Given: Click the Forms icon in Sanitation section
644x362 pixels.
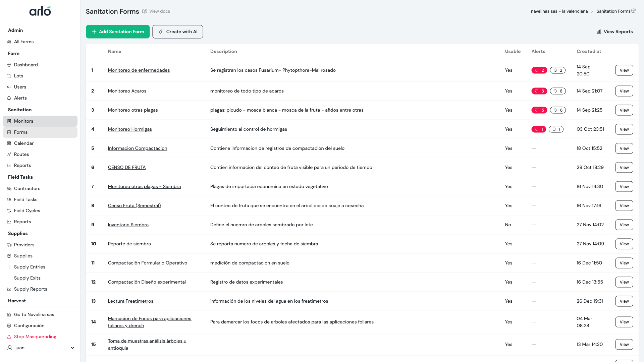Looking at the screenshot, I should [9, 132].
